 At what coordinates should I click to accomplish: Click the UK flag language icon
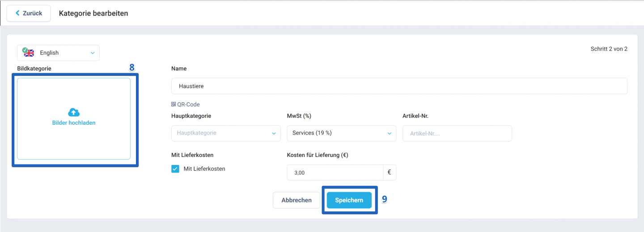[x=29, y=52]
